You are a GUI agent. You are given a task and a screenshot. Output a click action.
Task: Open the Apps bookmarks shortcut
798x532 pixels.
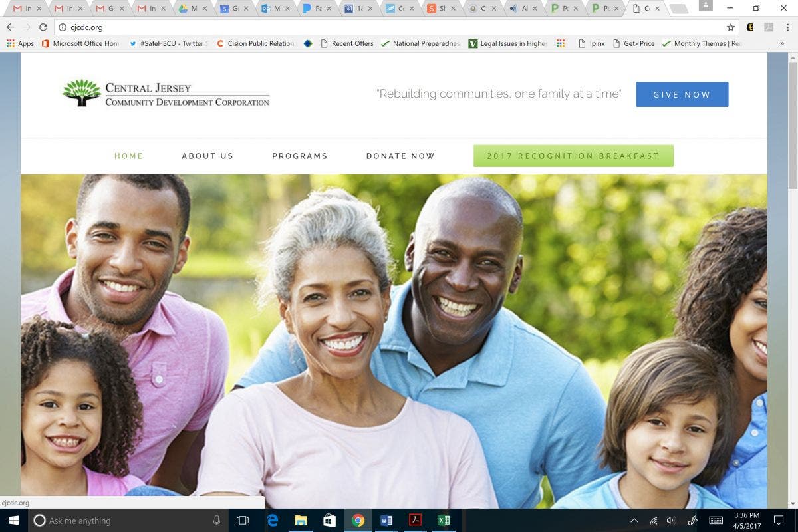pyautogui.click(x=20, y=43)
